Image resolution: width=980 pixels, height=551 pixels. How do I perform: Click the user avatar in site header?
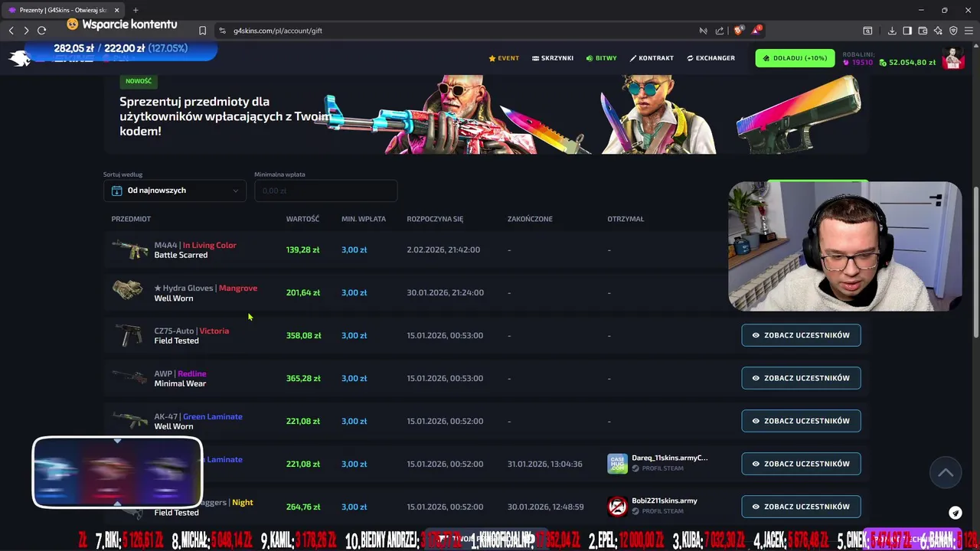tap(952, 58)
